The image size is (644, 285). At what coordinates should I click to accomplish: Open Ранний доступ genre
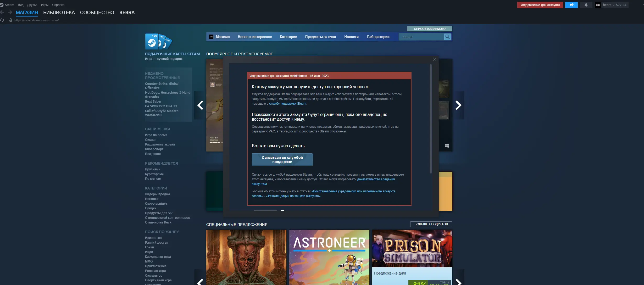tap(157, 243)
